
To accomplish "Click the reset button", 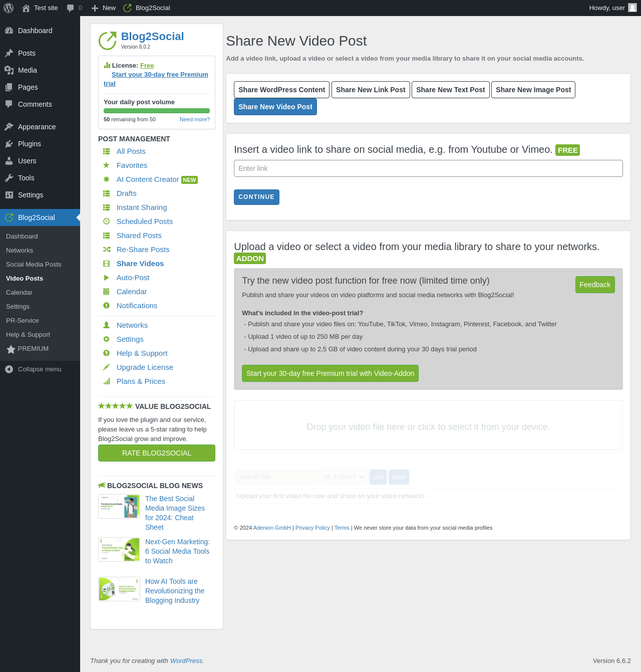I will point(399,477).
